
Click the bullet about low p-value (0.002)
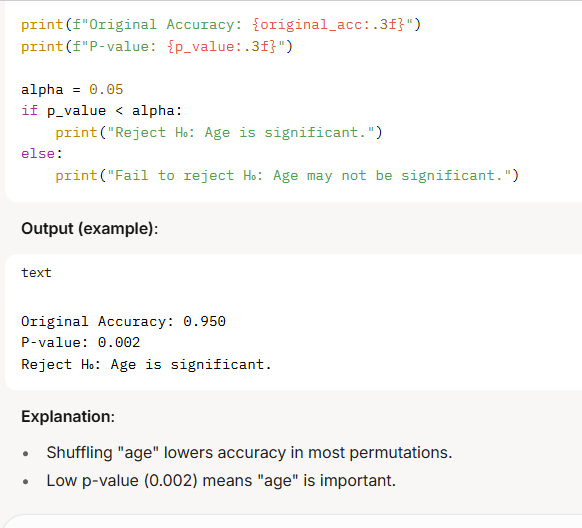coord(221,481)
